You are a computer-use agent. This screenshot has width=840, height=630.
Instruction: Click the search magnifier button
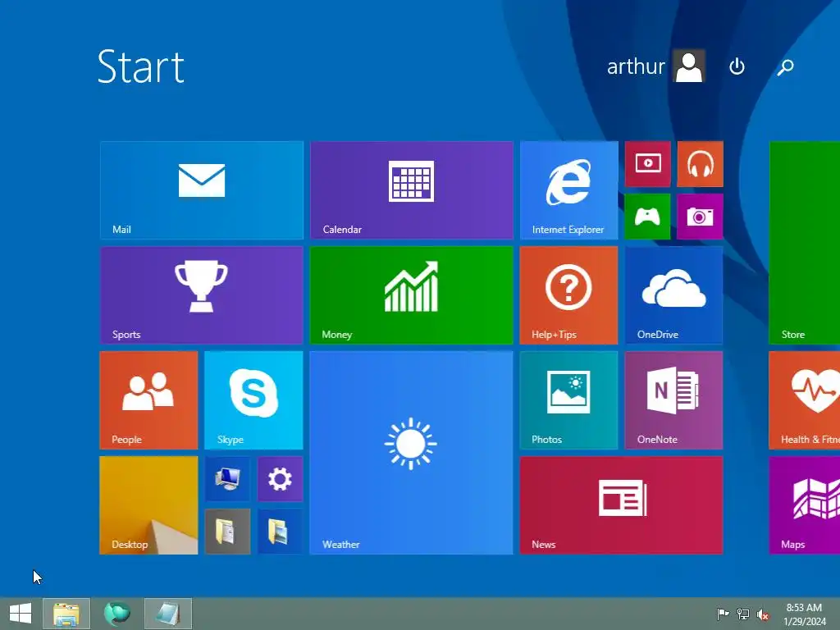785,67
